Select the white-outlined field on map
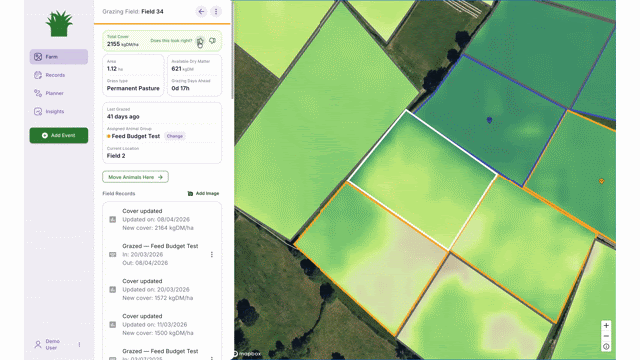This screenshot has width=640, height=360. coord(423,180)
